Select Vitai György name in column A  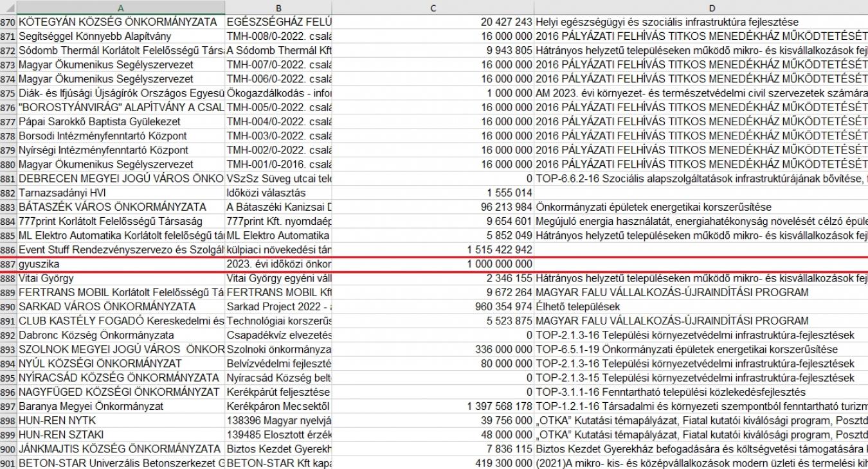(122, 278)
